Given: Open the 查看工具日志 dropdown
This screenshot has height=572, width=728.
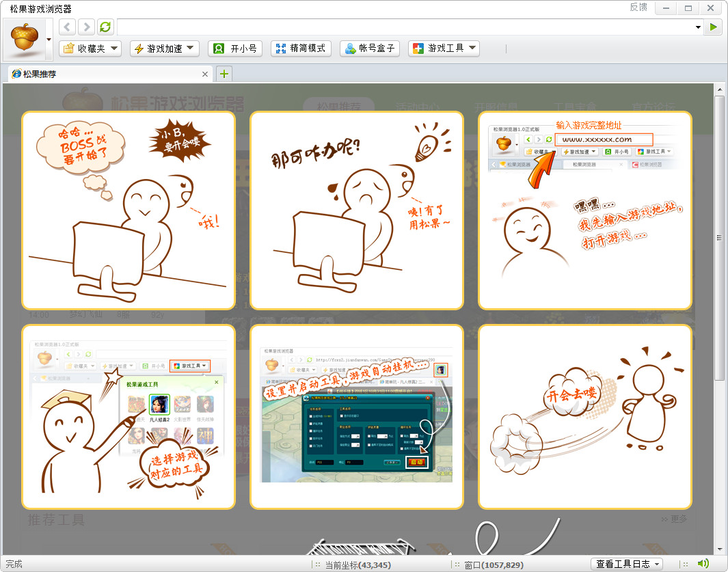Looking at the screenshot, I should click(628, 564).
